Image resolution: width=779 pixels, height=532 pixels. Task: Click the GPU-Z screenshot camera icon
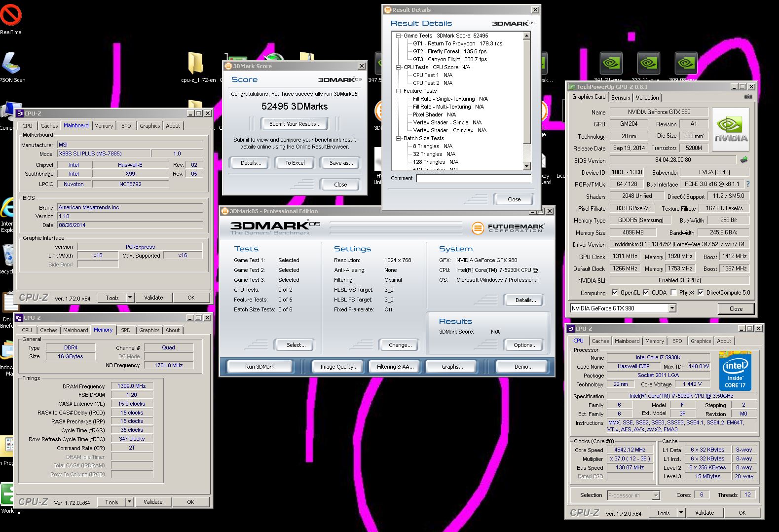tap(748, 97)
